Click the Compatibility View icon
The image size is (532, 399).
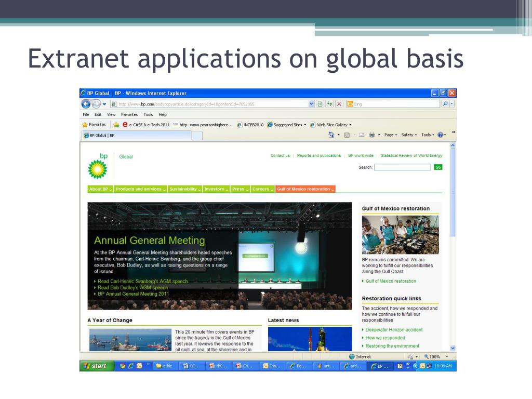pyautogui.click(x=320, y=104)
